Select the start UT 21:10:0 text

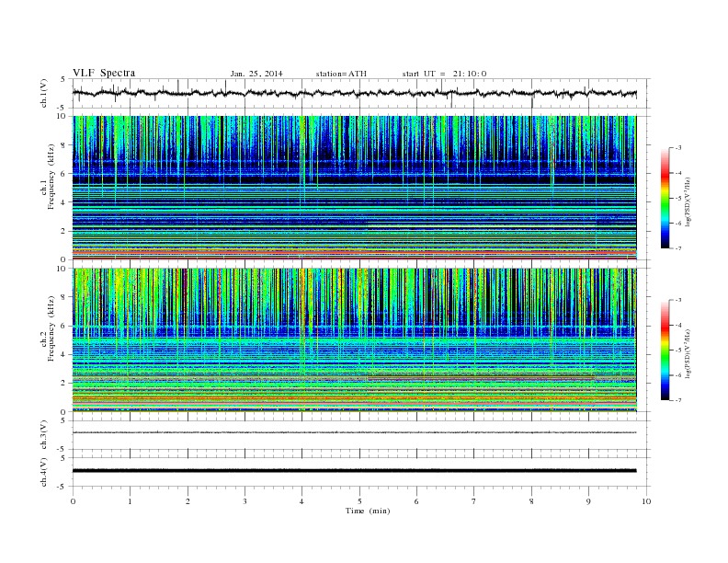[x=444, y=74]
